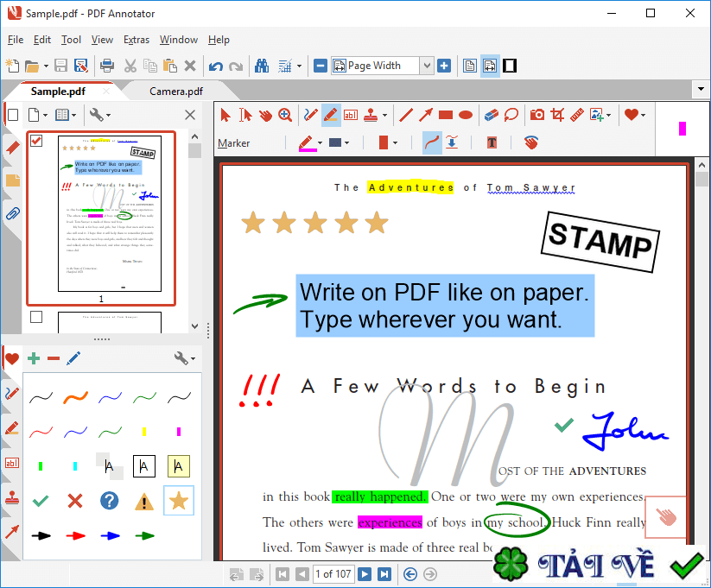This screenshot has width=711, height=588.
Task: Toggle fit page width layout view
Action: [490, 66]
